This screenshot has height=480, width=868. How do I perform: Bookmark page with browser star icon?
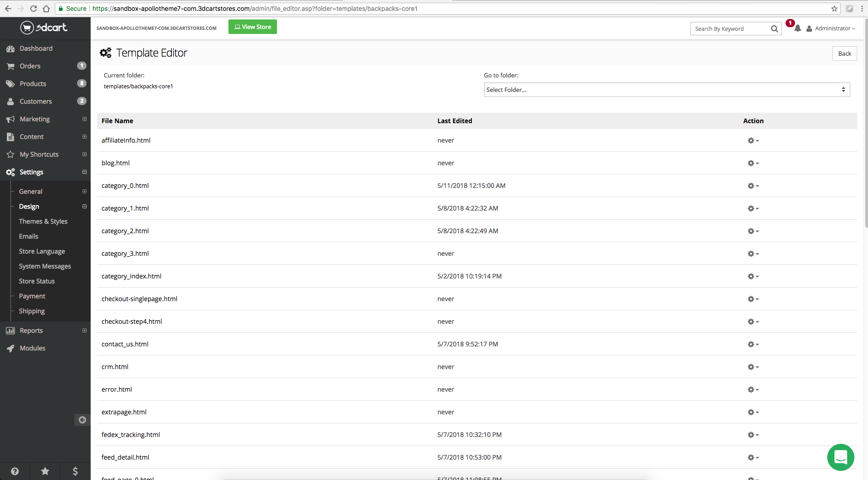834,9
